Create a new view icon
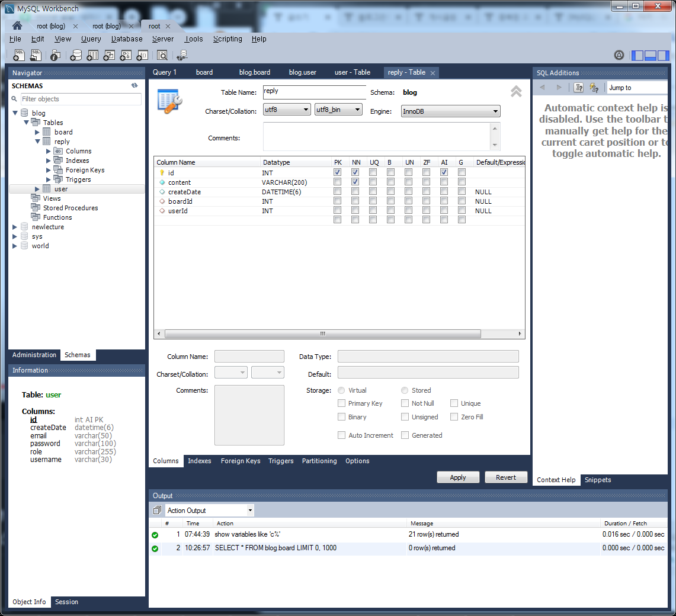 point(109,55)
